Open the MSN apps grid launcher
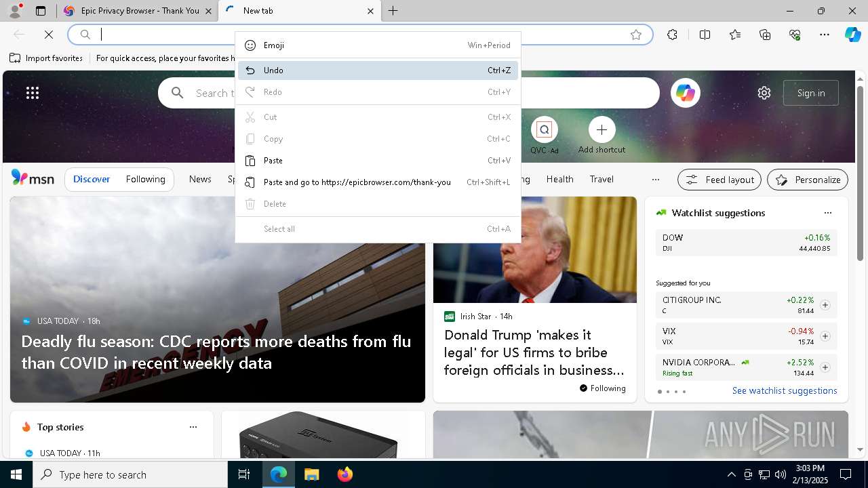 point(33,93)
